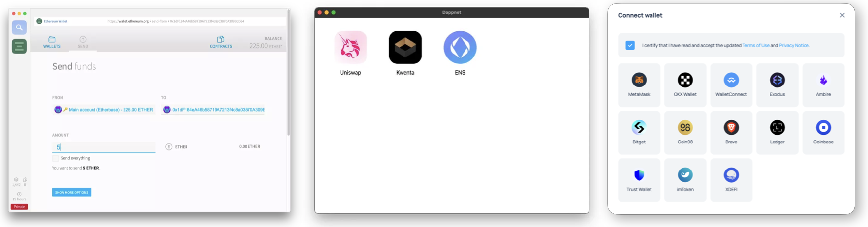The width and height of the screenshot is (868, 227).
Task: Open the green Ethereum Wallet sidebar icon
Action: 19,47
